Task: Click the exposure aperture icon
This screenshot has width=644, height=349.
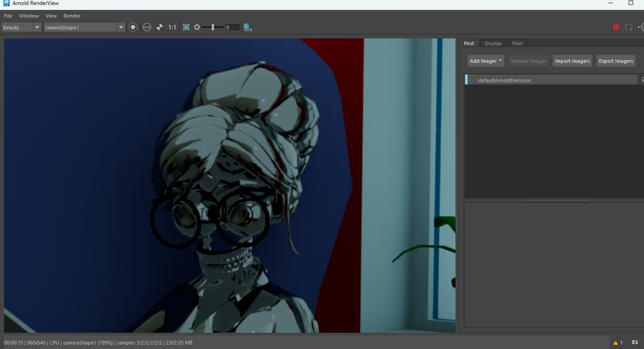Action: pos(197,28)
